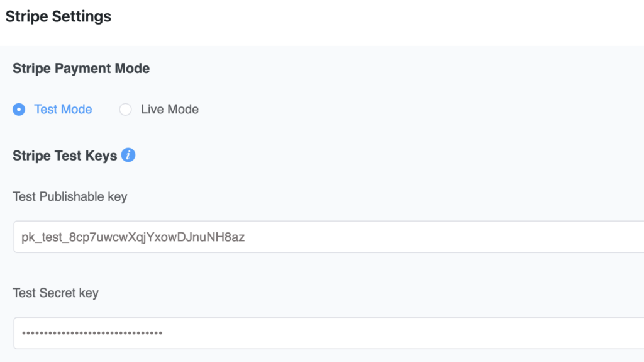Focus the Test Publishable key input field
644x362 pixels.
point(328,237)
